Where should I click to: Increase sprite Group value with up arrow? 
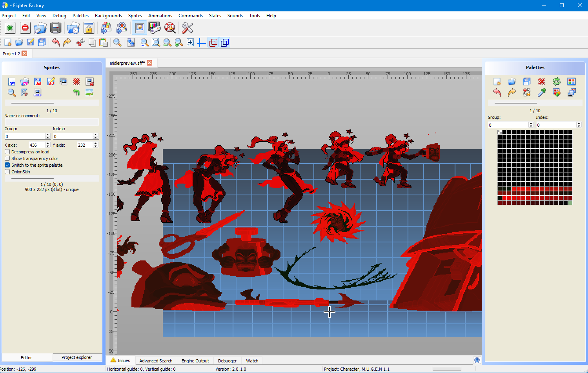tap(47, 135)
